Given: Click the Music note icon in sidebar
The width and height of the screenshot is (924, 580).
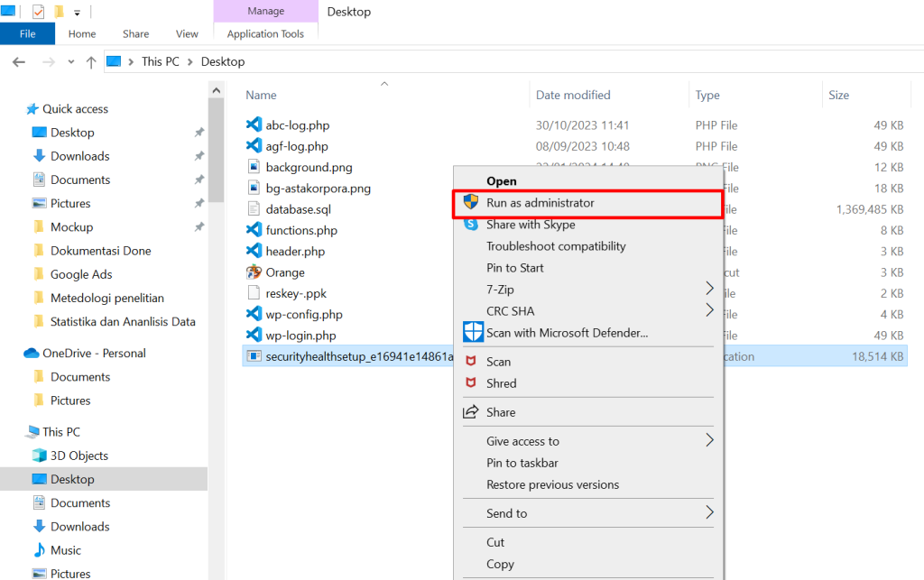Looking at the screenshot, I should pyautogui.click(x=39, y=550).
